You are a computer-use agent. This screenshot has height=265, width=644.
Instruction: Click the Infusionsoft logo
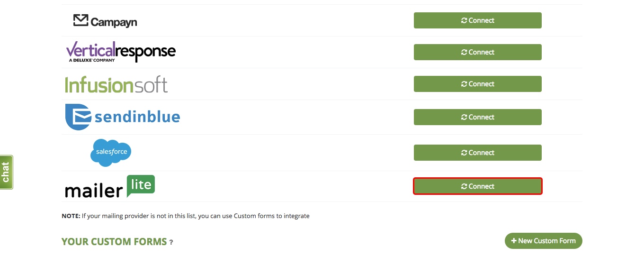click(116, 84)
